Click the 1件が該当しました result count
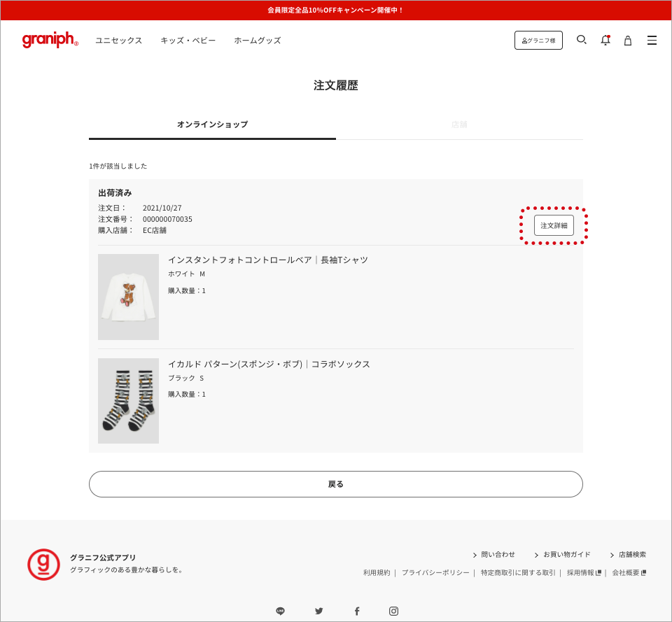 pyautogui.click(x=118, y=167)
